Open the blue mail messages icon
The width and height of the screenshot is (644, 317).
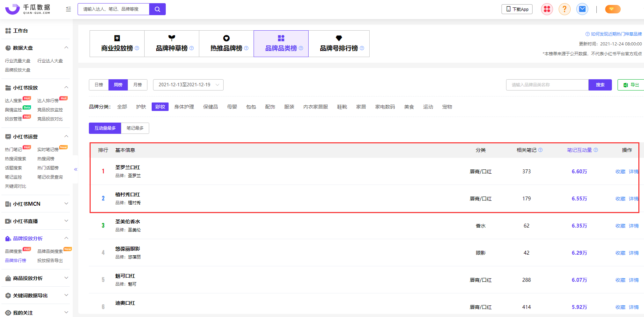coord(582,9)
